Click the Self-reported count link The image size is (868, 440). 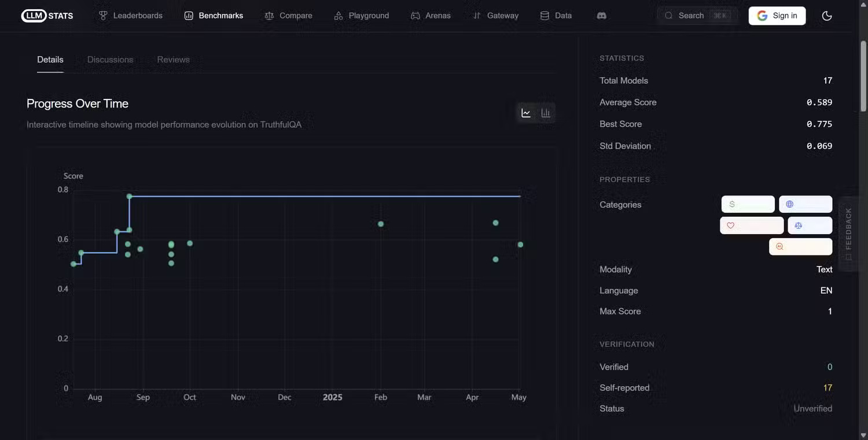(x=827, y=387)
